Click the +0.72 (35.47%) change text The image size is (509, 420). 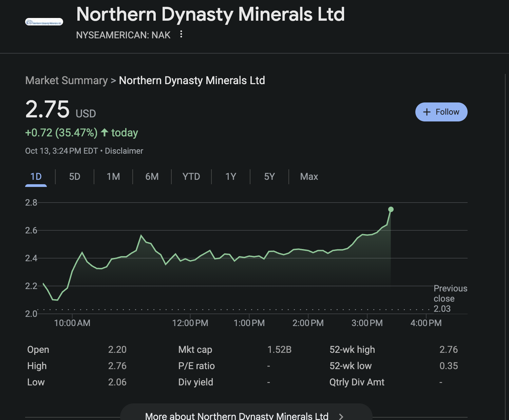61,133
